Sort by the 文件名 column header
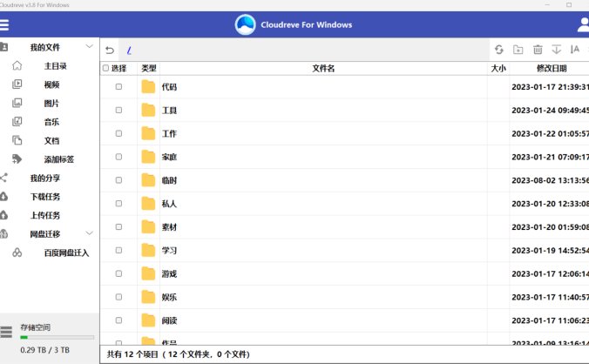This screenshot has height=364, width=589. (323, 68)
